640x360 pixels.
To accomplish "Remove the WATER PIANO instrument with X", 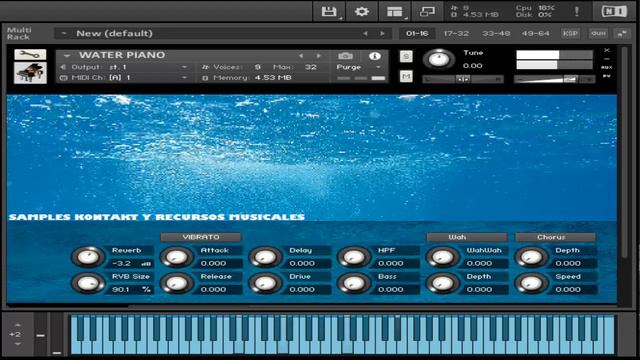I will [x=607, y=50].
